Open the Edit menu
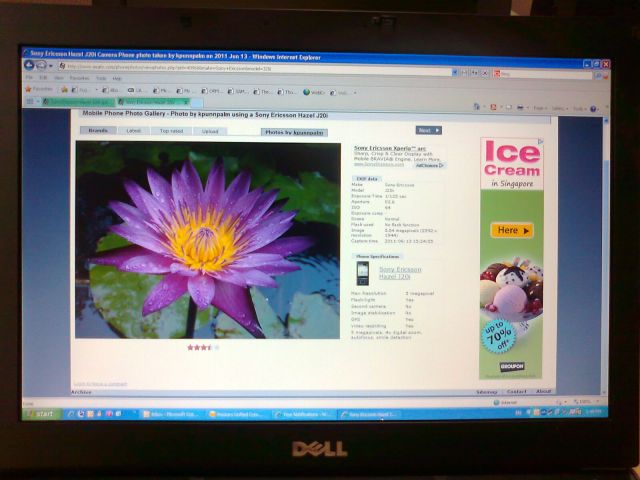The image size is (640, 480). click(43, 78)
